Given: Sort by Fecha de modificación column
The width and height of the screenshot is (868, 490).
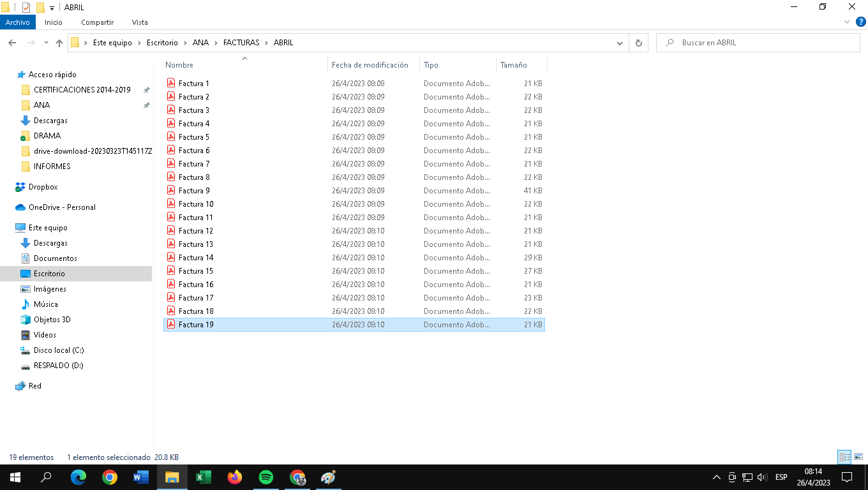Looking at the screenshot, I should tap(370, 65).
